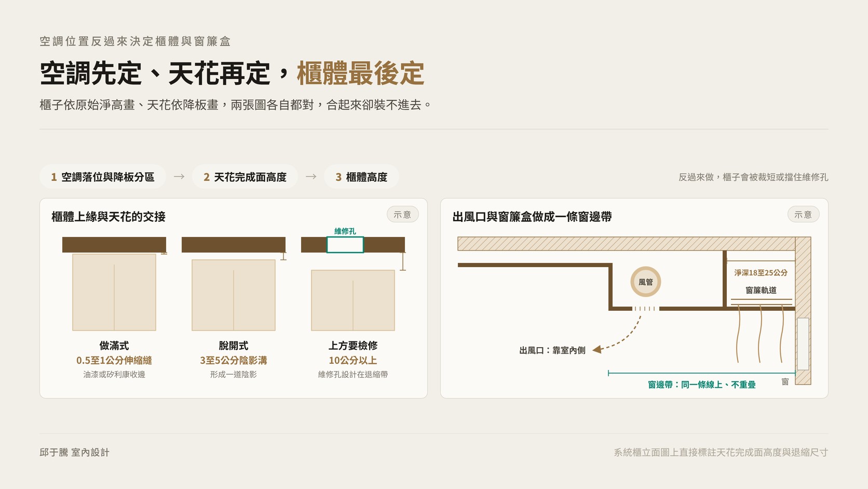Click the text 0.5至1公分伸縮縫
868x489 pixels.
(x=114, y=360)
